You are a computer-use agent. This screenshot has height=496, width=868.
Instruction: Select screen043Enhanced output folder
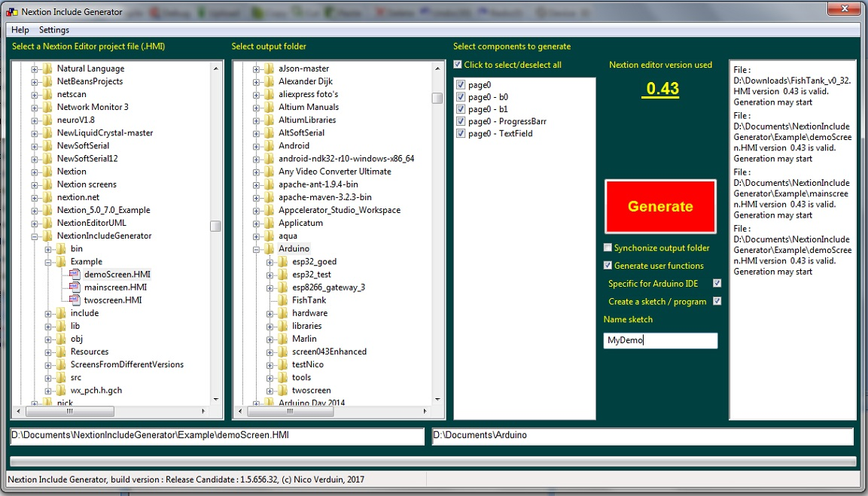pos(330,351)
